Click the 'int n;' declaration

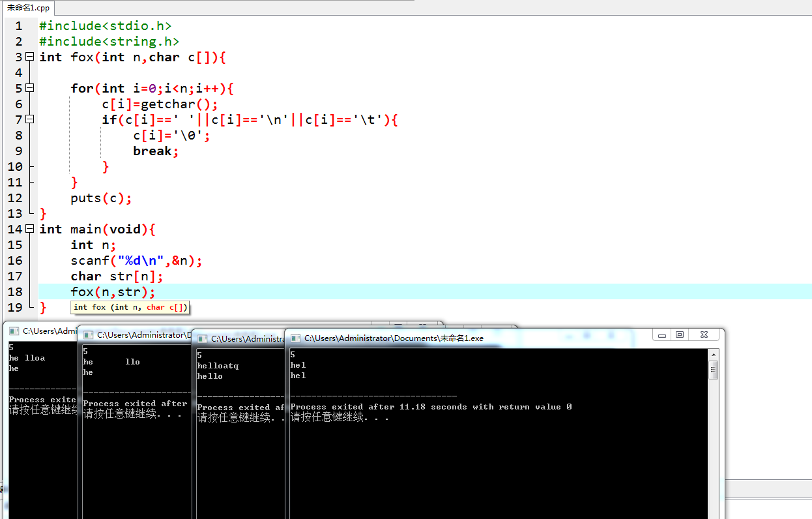pos(94,245)
